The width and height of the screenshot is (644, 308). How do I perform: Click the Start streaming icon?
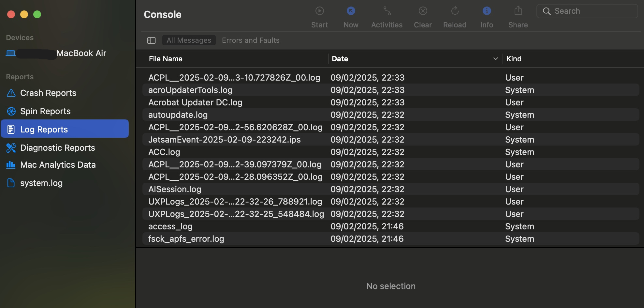coord(319,11)
